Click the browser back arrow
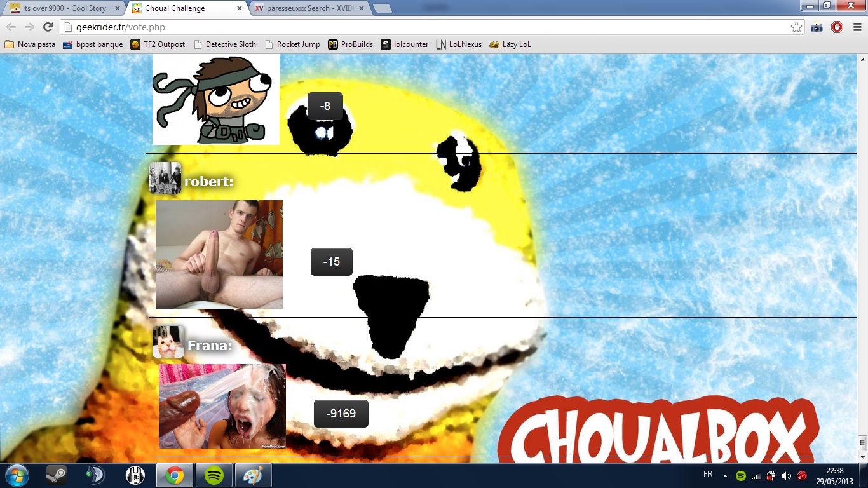This screenshot has height=488, width=868. pyautogui.click(x=11, y=27)
